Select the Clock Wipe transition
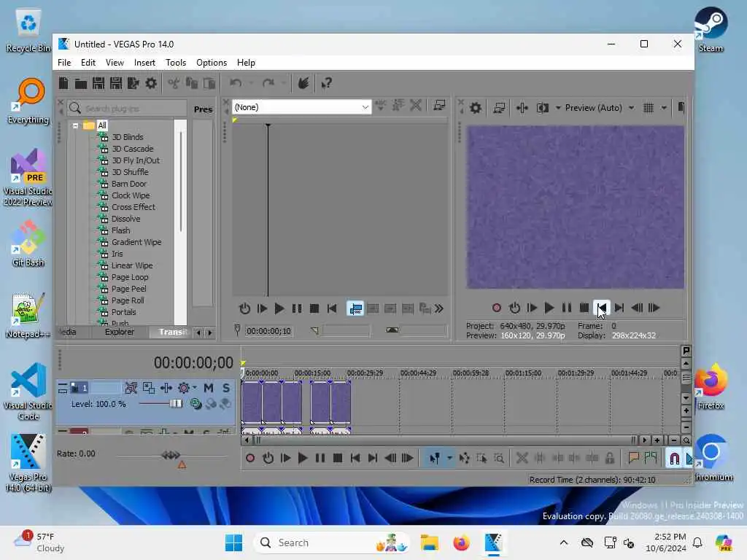Viewport: 747px width, 560px height. 131,195
